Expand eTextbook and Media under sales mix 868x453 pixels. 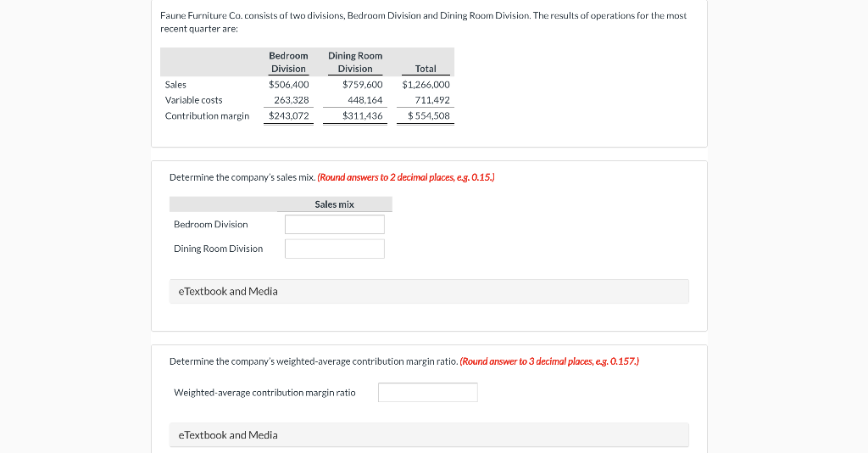pyautogui.click(x=429, y=291)
